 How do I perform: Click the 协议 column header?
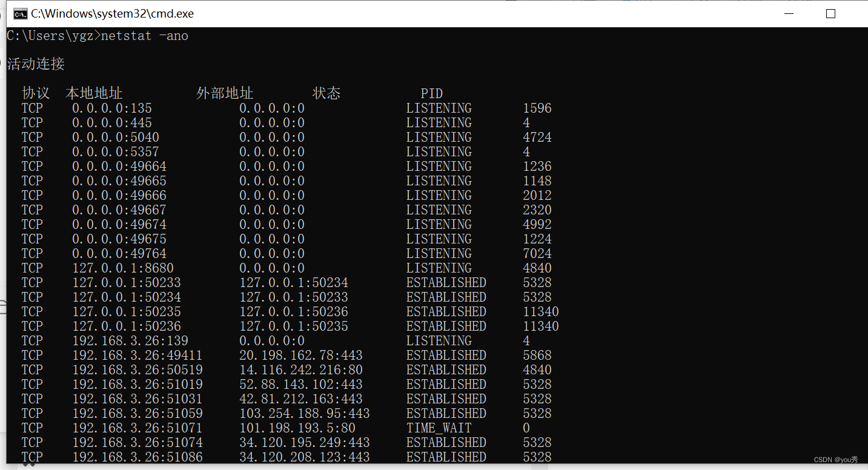[36, 93]
